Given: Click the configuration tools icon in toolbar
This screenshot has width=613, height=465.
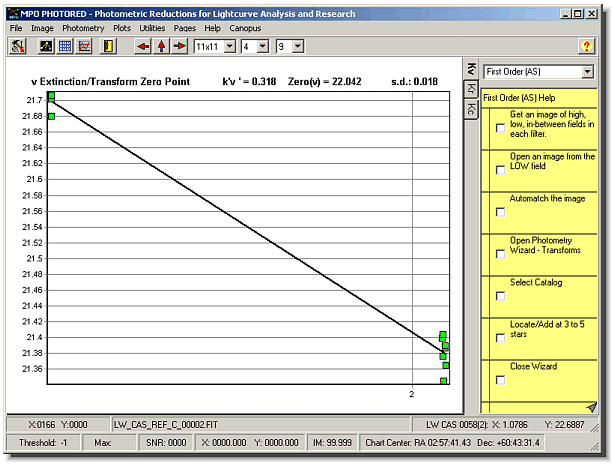Looking at the screenshot, I should tap(18, 46).
